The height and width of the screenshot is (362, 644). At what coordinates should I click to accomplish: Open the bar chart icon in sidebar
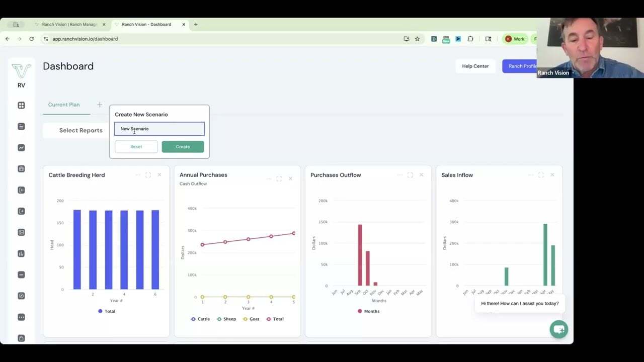tap(21, 253)
